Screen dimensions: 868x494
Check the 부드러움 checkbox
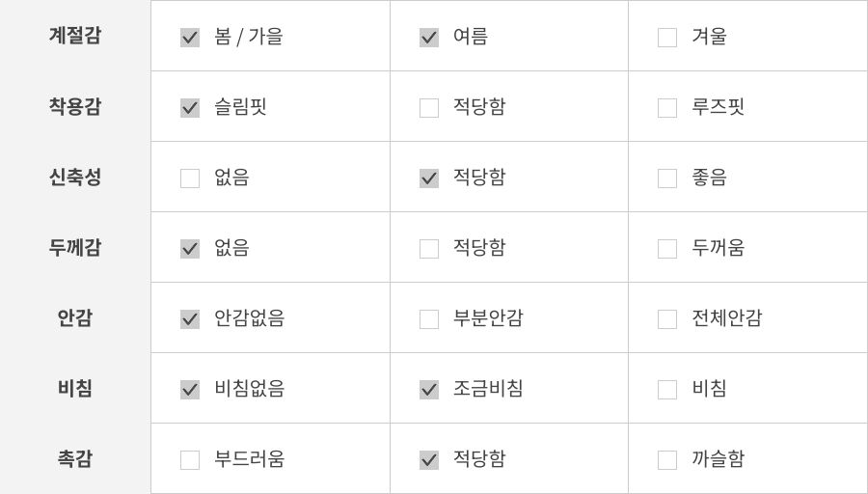(x=190, y=460)
